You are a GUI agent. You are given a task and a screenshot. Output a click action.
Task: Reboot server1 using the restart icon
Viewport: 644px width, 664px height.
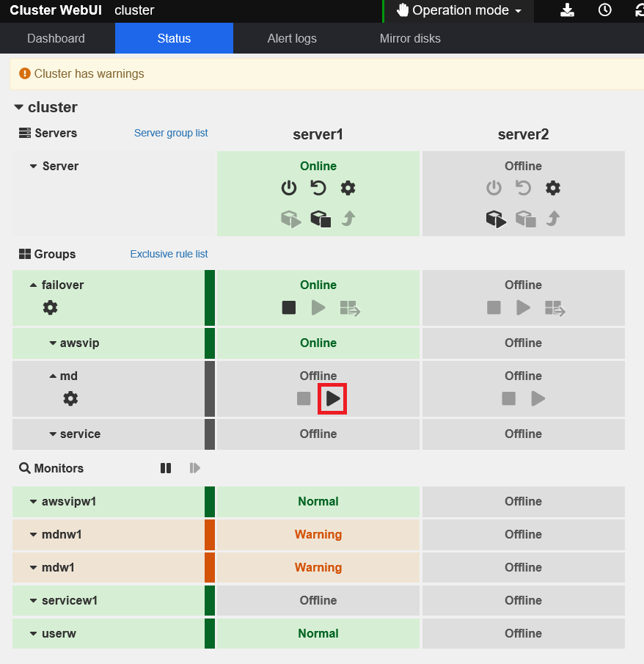318,189
